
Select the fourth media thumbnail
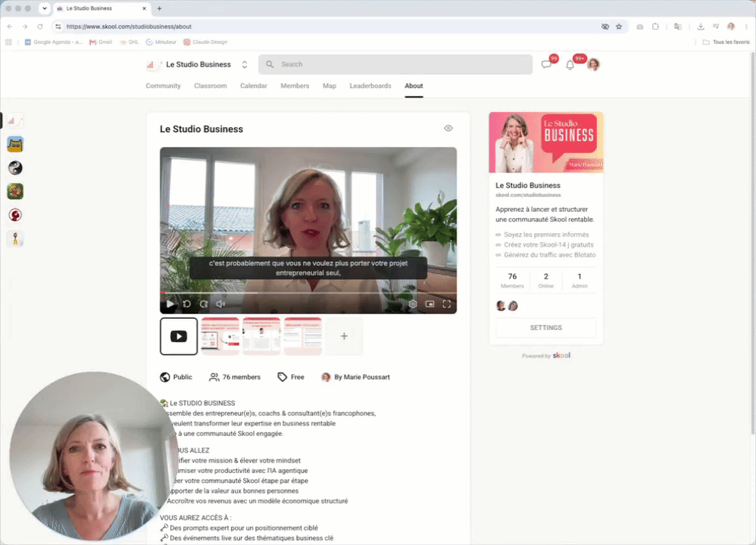(303, 336)
